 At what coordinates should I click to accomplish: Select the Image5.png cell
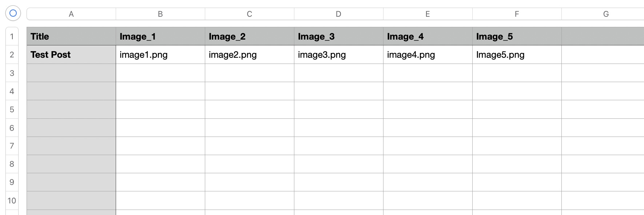pyautogui.click(x=517, y=54)
